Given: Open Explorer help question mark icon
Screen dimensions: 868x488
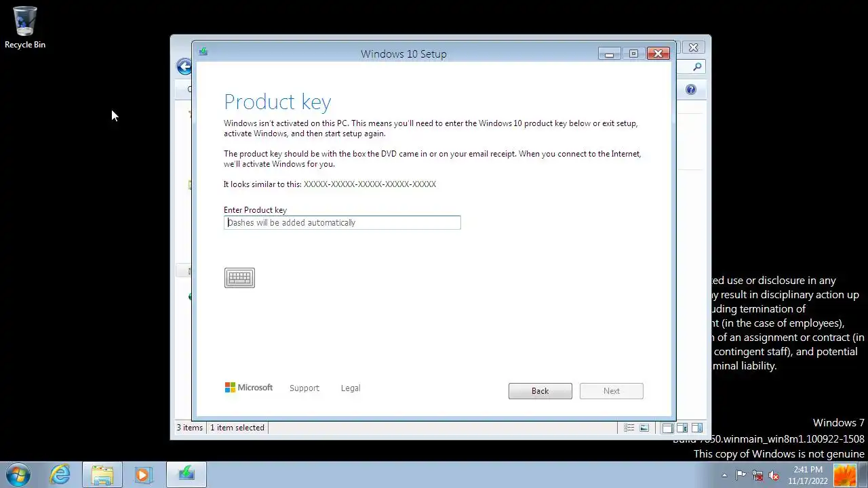Looking at the screenshot, I should pos(691,89).
